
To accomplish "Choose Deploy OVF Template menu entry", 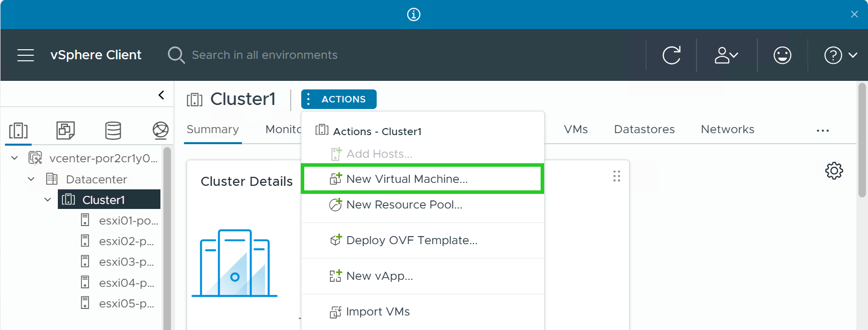I will pos(411,241).
